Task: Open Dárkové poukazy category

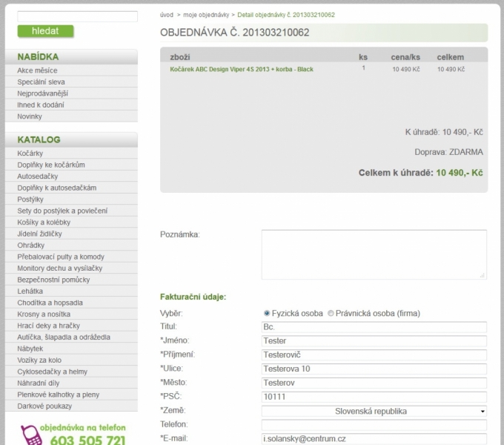Action: click(44, 406)
